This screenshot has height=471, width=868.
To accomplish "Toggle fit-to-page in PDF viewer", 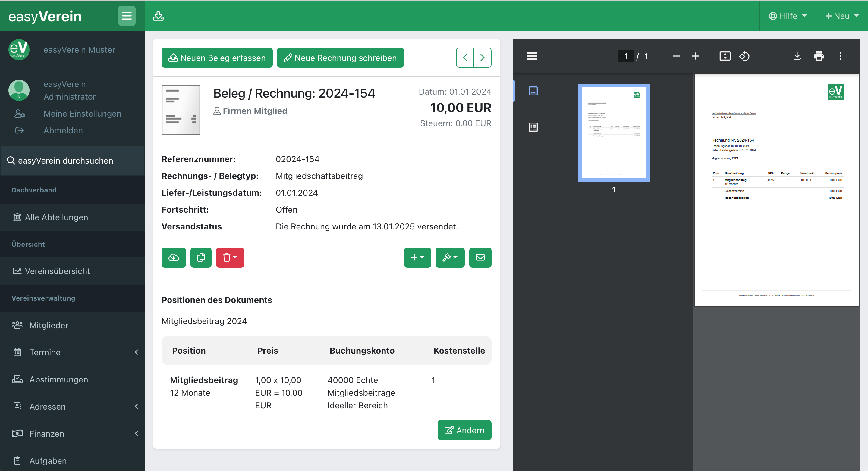I will (725, 56).
